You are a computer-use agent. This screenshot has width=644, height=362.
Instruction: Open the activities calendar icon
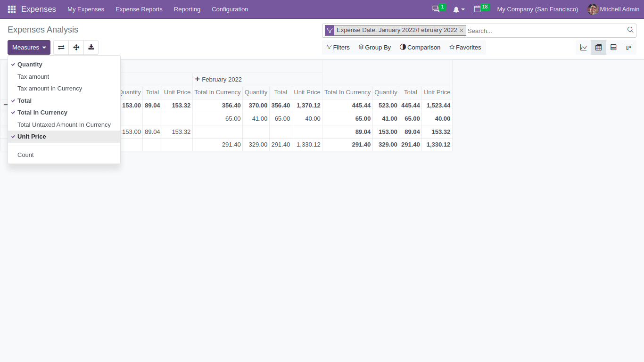pos(478,9)
